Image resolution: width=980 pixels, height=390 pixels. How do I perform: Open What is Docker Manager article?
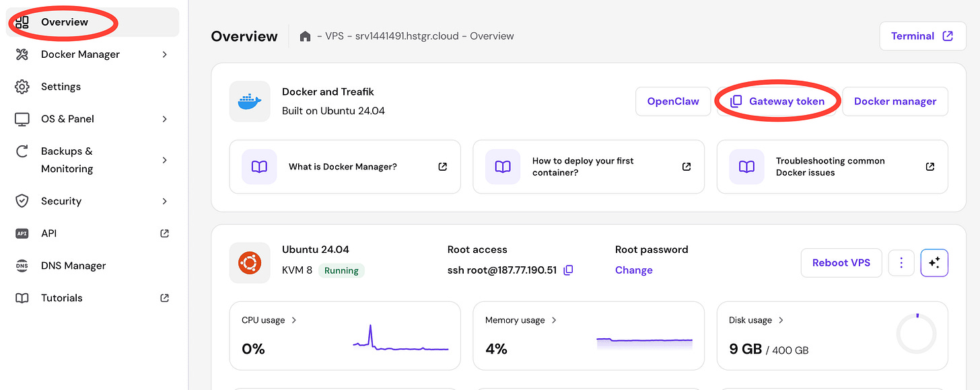coord(345,167)
